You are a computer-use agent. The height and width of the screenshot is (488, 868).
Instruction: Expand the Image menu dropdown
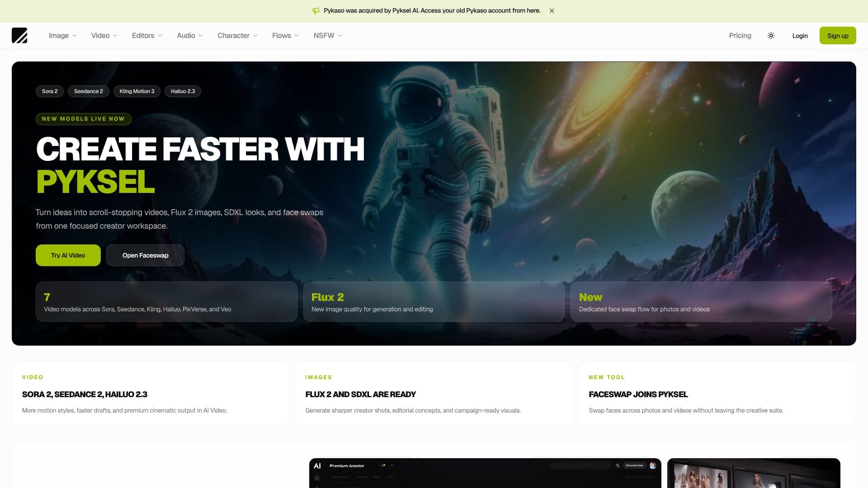pyautogui.click(x=62, y=36)
